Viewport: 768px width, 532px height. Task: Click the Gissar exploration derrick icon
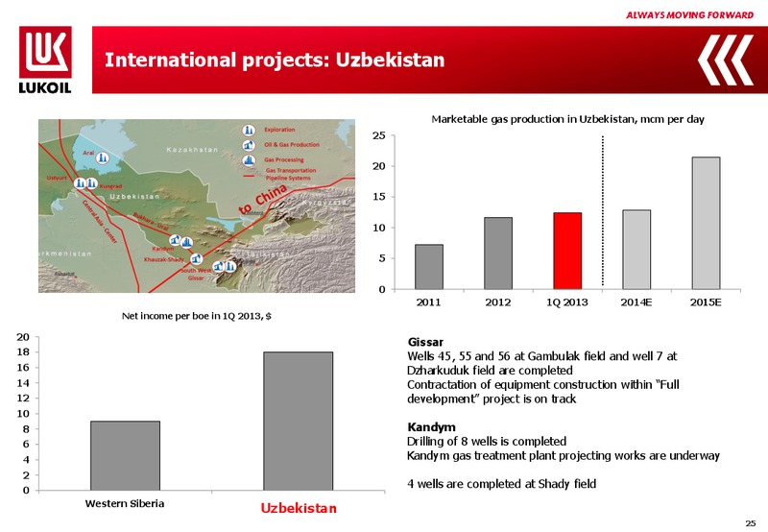(x=230, y=267)
